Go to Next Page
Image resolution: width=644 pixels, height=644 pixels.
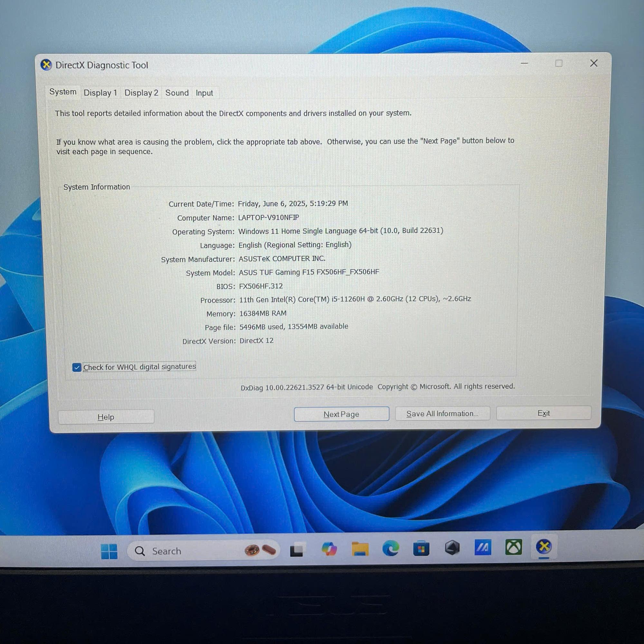(x=341, y=414)
